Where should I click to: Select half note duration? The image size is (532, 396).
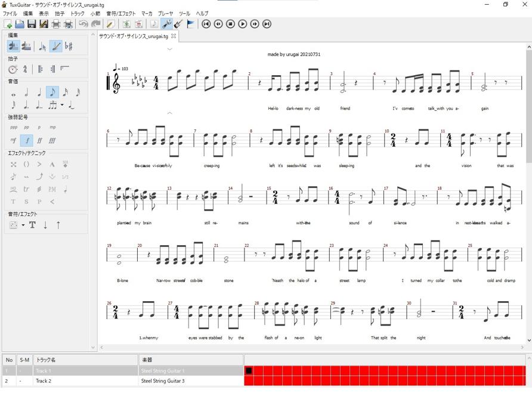pyautogui.click(x=26, y=92)
